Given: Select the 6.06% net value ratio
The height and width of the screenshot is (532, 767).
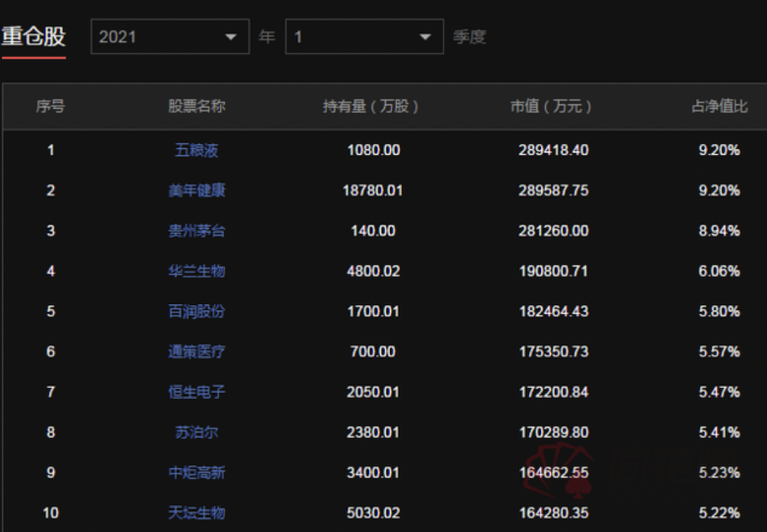Looking at the screenshot, I should click(x=719, y=271).
